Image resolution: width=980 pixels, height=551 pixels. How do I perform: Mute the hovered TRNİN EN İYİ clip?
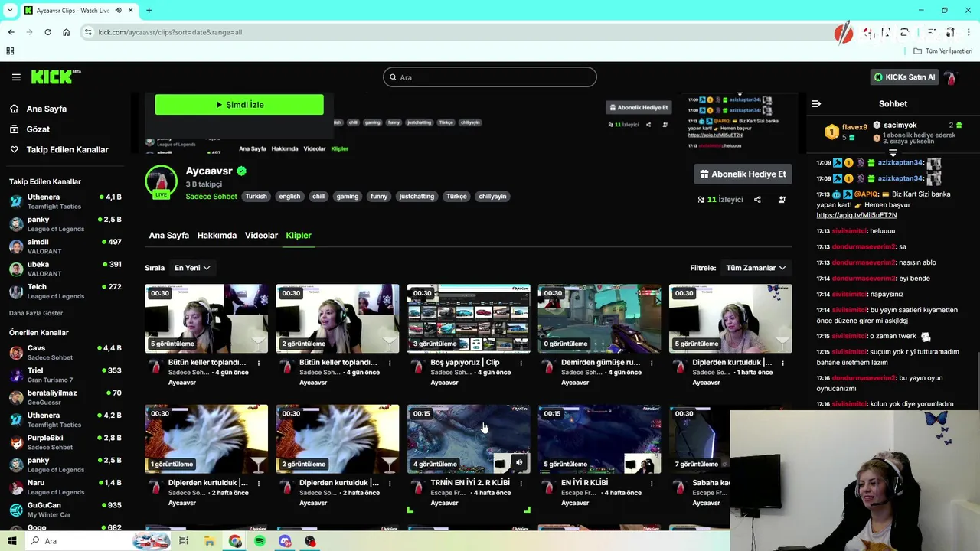click(519, 462)
